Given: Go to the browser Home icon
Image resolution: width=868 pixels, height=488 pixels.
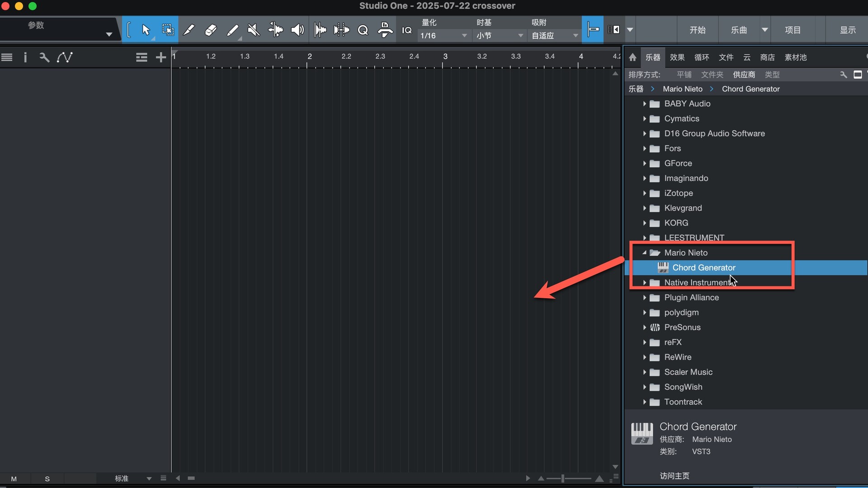Looking at the screenshot, I should (632, 57).
